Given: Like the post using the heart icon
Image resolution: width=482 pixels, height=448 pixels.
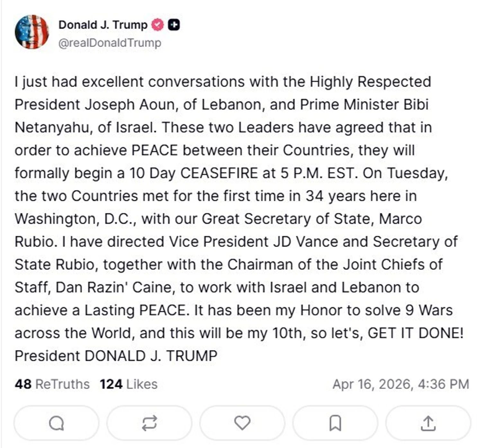Looking at the screenshot, I should (x=242, y=423).
